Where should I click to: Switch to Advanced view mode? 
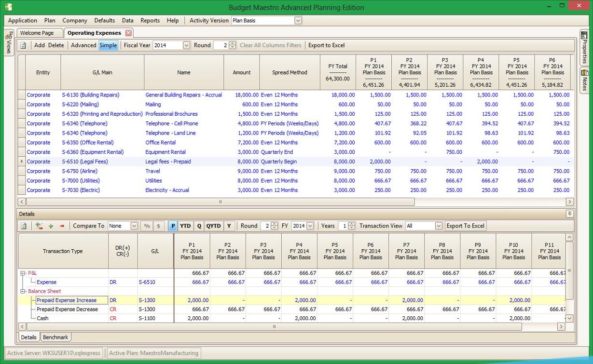point(83,45)
